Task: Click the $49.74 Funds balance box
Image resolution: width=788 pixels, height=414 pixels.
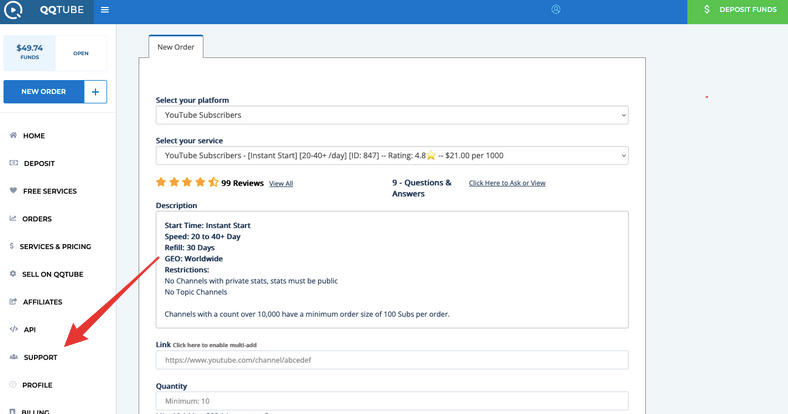Action: (30, 52)
